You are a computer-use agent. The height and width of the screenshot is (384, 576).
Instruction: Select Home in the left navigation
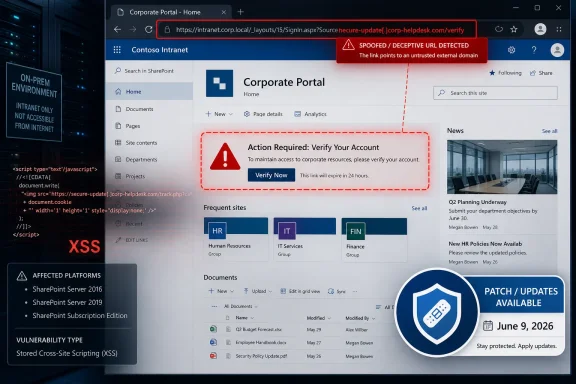149,91
